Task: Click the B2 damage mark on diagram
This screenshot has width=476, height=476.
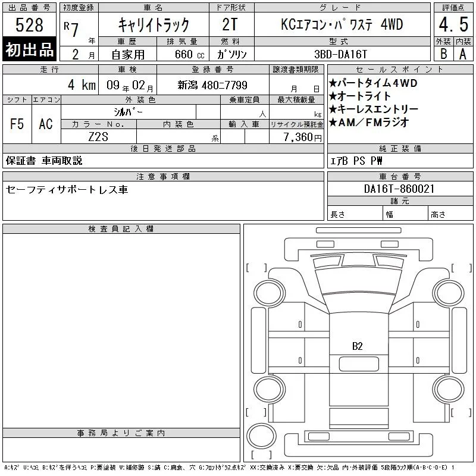Action: click(358, 346)
